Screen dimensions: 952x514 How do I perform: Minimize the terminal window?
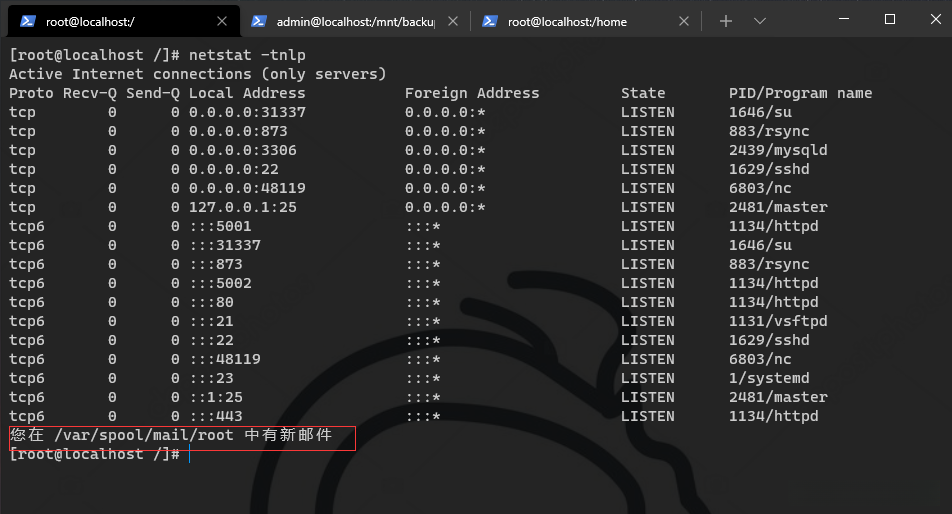pyautogui.click(x=843, y=19)
